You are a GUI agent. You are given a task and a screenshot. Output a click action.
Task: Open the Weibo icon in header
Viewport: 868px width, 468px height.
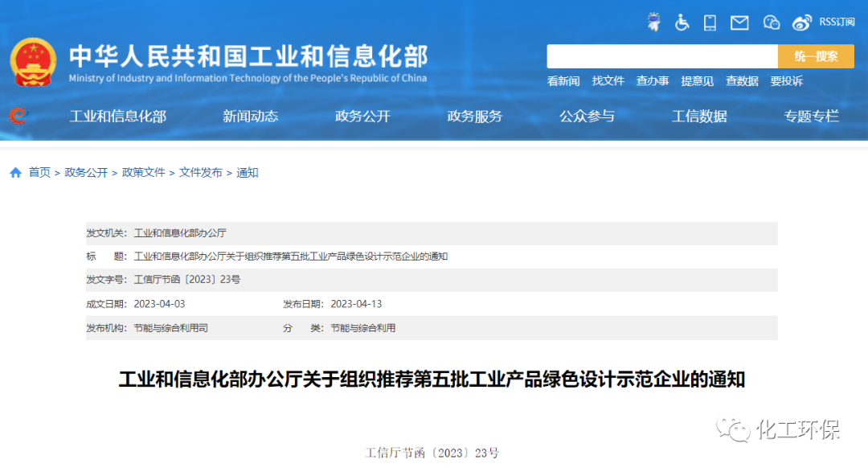[802, 23]
